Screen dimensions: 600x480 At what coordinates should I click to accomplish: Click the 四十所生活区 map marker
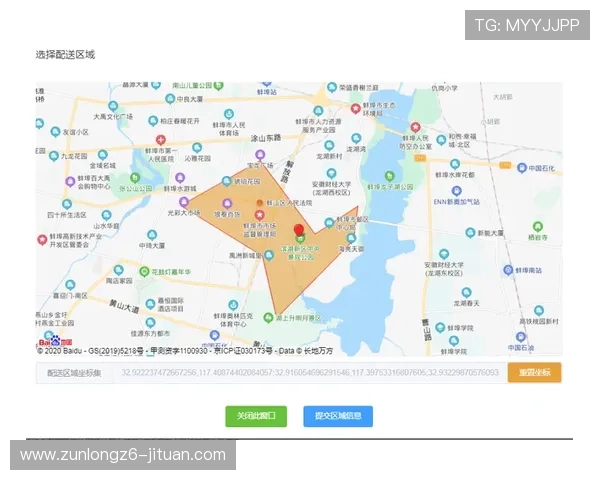point(67,204)
